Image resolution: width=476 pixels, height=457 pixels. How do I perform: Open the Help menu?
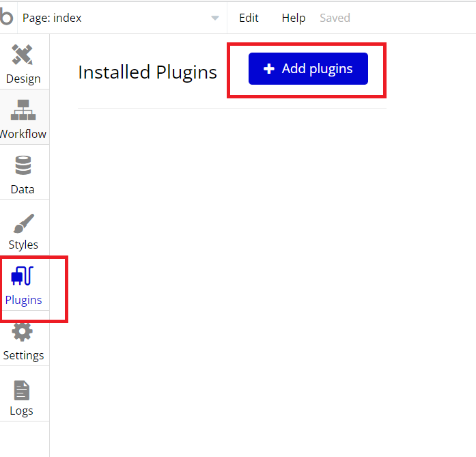(x=293, y=18)
